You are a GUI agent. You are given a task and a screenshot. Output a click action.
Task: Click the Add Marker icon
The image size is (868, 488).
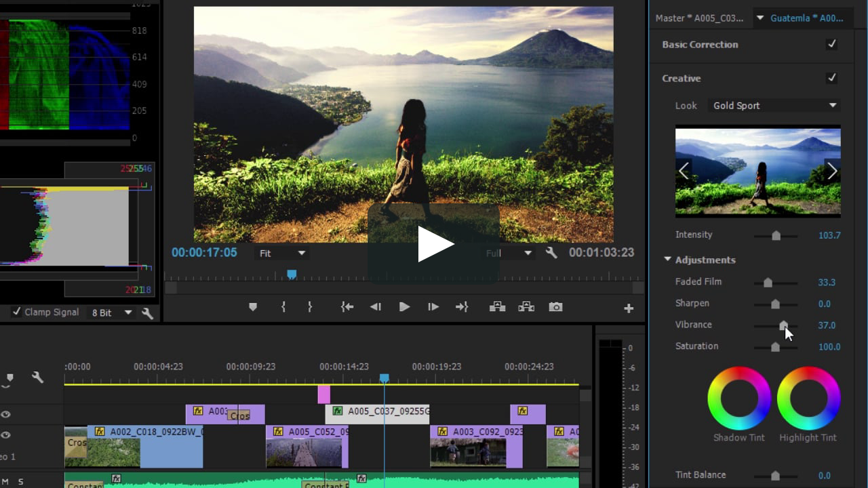(x=253, y=307)
